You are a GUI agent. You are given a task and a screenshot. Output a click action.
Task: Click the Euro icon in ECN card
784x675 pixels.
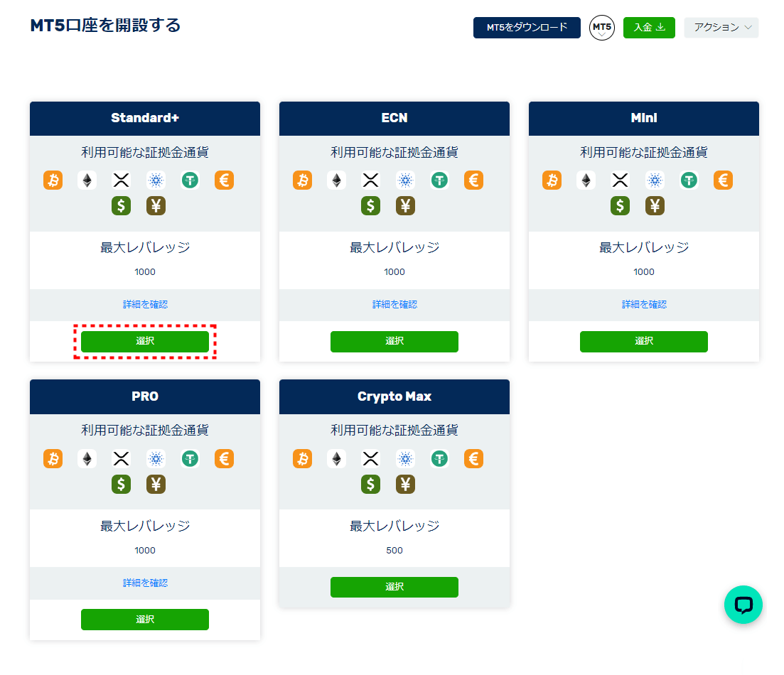click(x=473, y=180)
